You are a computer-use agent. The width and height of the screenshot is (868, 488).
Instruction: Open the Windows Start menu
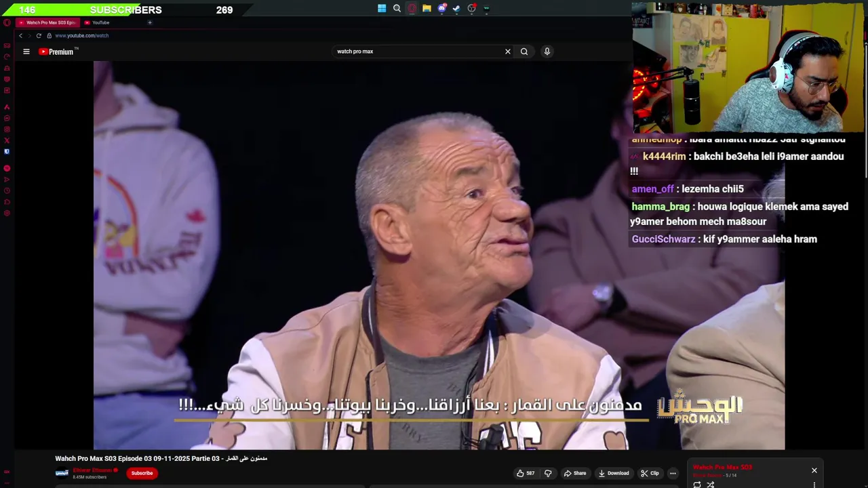pos(382,9)
